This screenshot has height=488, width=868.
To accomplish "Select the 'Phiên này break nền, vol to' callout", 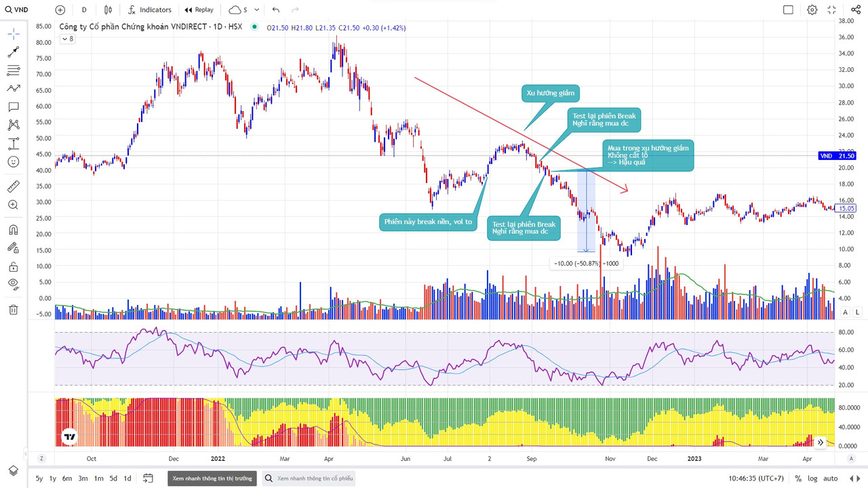I will (427, 222).
